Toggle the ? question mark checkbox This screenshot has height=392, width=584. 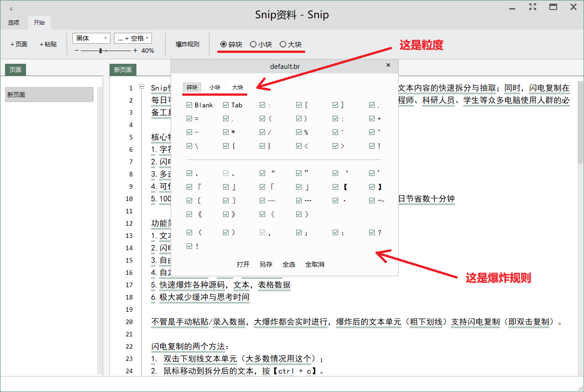coord(372,232)
